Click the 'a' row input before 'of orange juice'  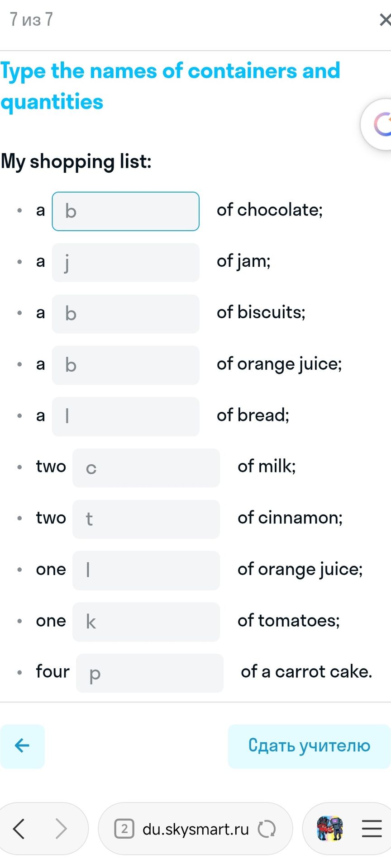coord(126,365)
